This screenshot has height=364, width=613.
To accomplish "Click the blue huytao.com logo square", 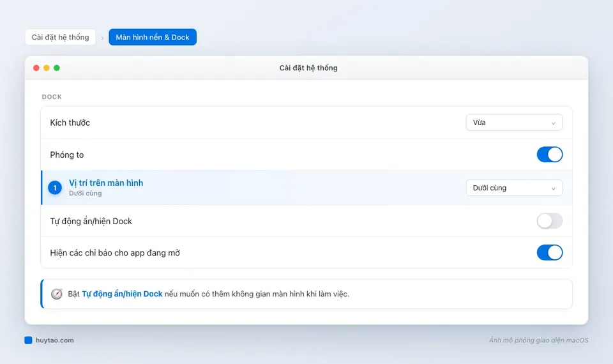I will coord(28,340).
